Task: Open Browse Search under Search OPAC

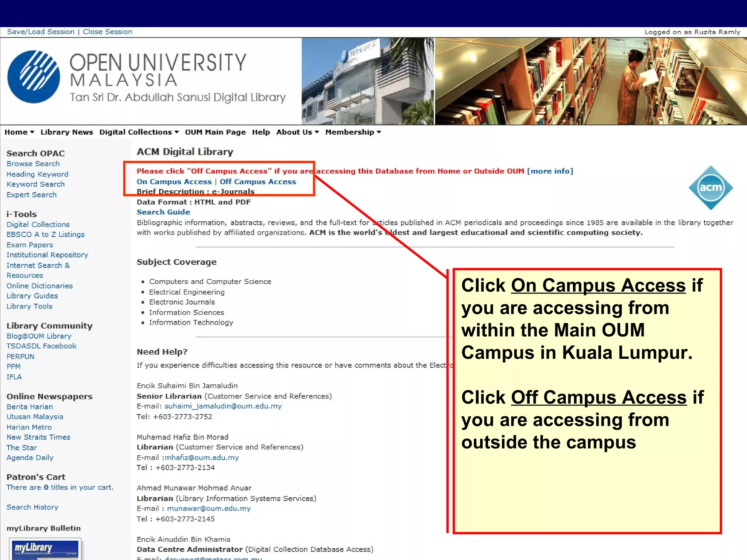Action: click(x=33, y=164)
